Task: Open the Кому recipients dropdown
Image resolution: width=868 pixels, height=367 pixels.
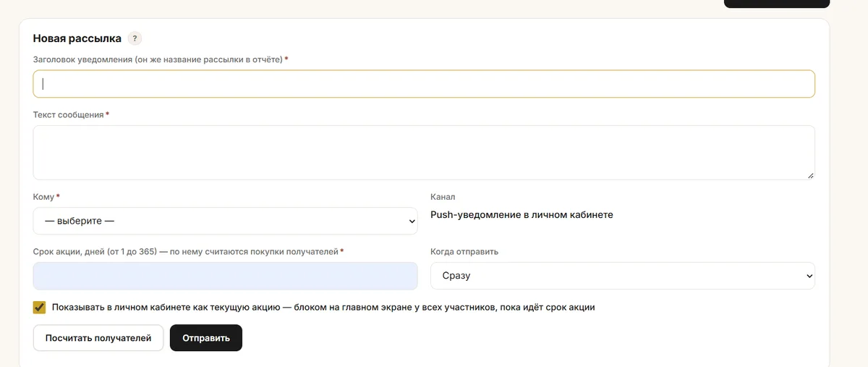Action: [x=225, y=221]
